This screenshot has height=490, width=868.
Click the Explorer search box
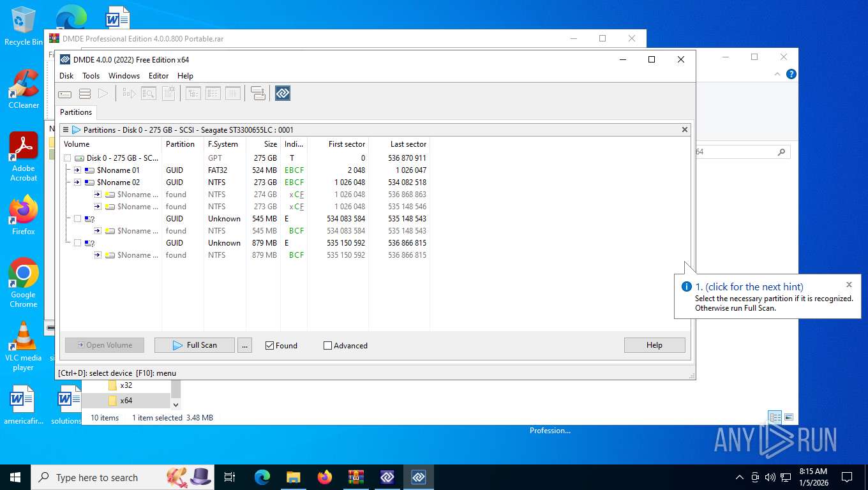742,152
